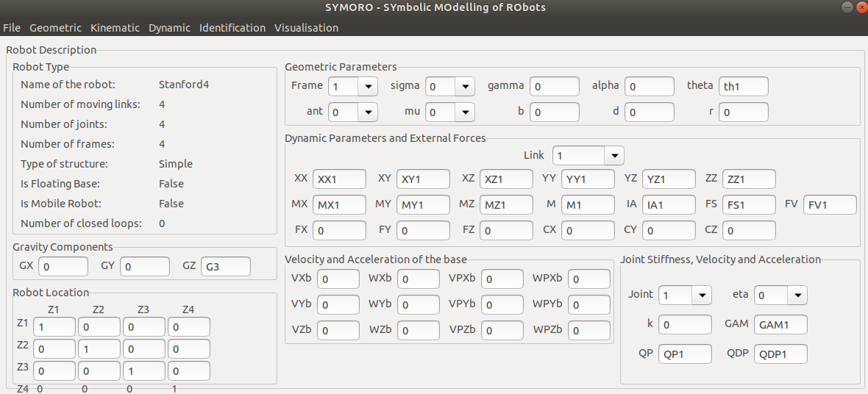Open the Kinematic menu
Viewport: 868px width, 394px height.
click(x=115, y=28)
